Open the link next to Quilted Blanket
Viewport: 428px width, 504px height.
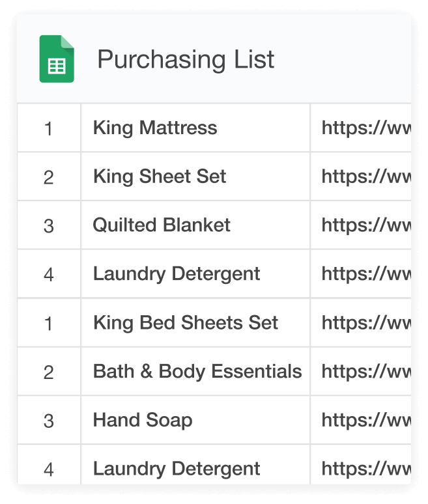(x=365, y=225)
